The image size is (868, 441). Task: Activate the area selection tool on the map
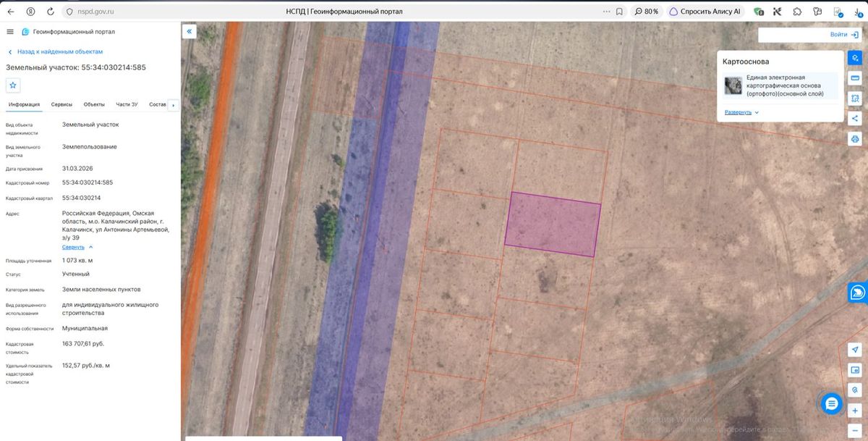tap(855, 98)
